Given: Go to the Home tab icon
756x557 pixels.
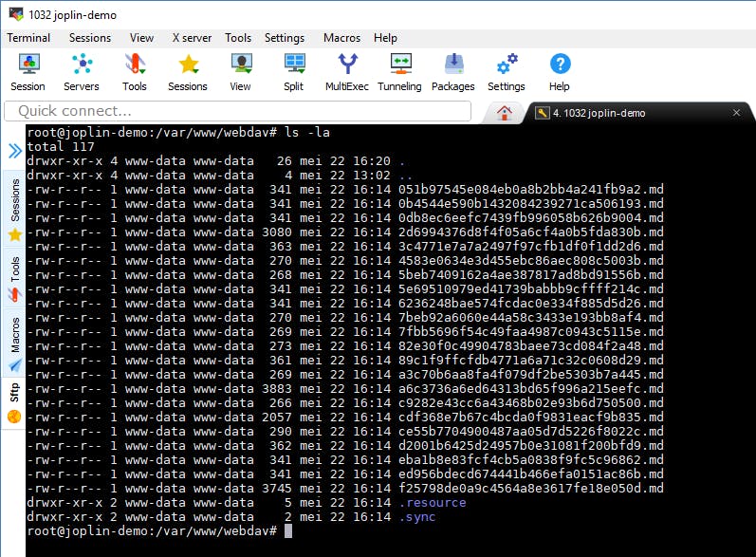Looking at the screenshot, I should [505, 113].
